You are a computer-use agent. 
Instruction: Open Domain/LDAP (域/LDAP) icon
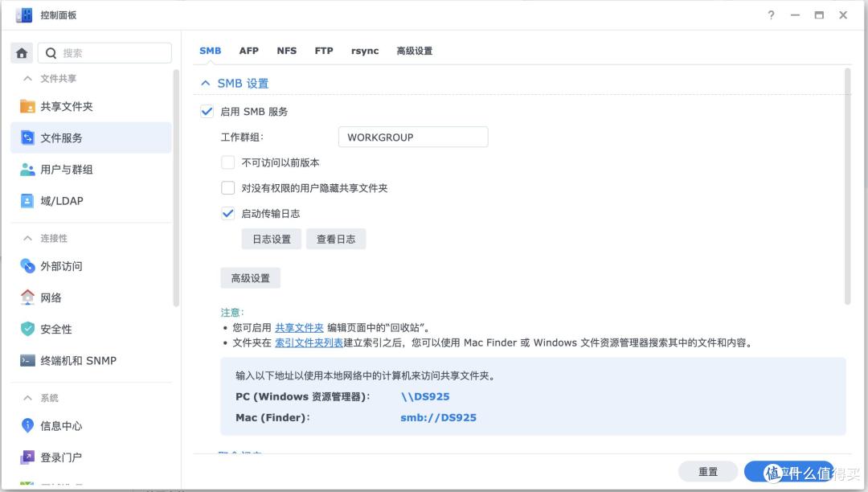[27, 201]
